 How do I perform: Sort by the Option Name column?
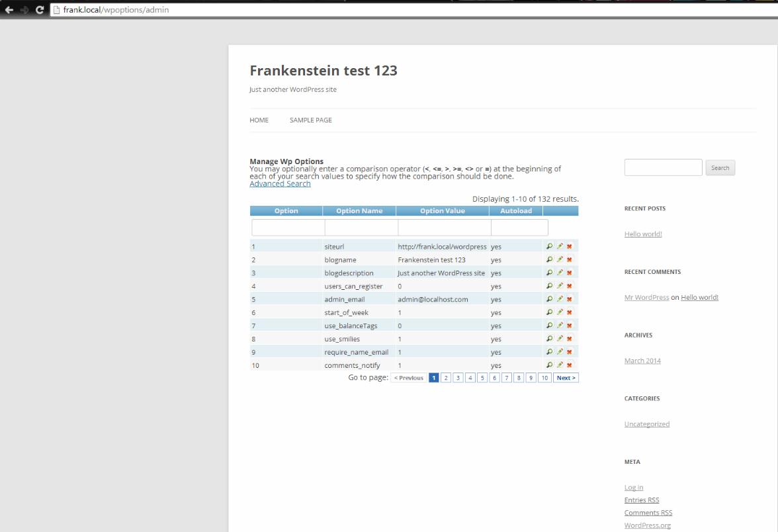(x=361, y=210)
